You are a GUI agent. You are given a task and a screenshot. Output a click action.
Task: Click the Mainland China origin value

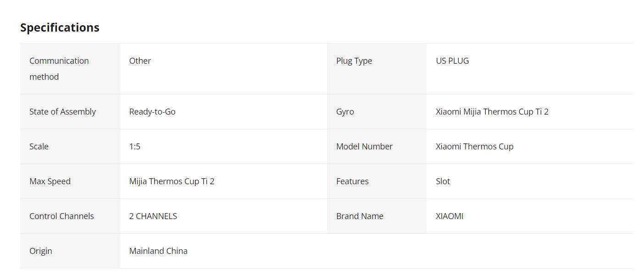point(158,251)
